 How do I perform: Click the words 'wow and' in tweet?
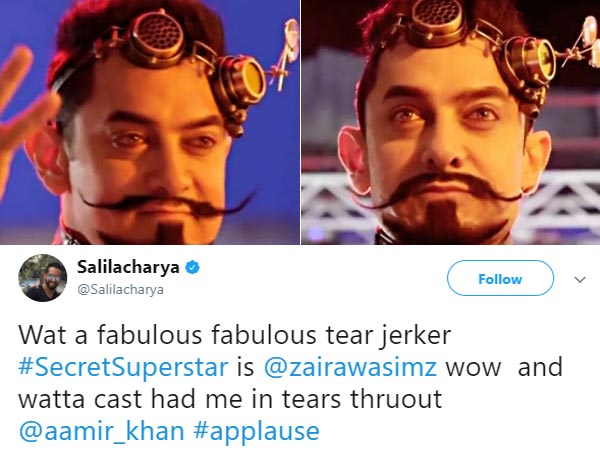pyautogui.click(x=504, y=367)
